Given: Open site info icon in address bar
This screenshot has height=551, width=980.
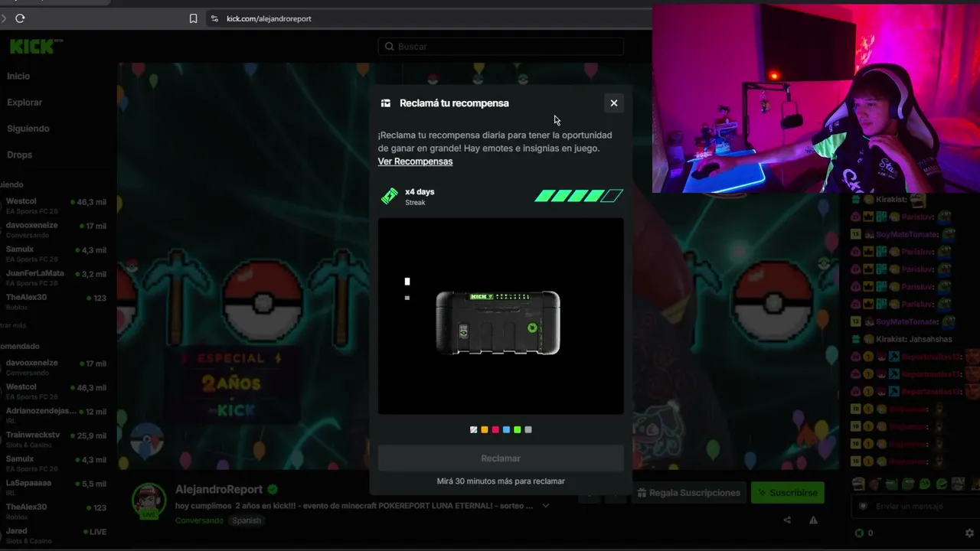Looking at the screenshot, I should coord(214,18).
